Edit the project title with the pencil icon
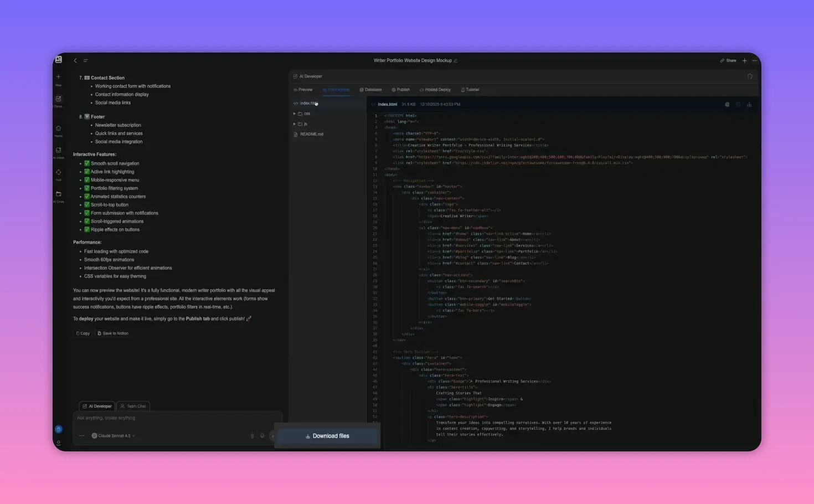Screen dimensions: 814x504 click(x=455, y=60)
